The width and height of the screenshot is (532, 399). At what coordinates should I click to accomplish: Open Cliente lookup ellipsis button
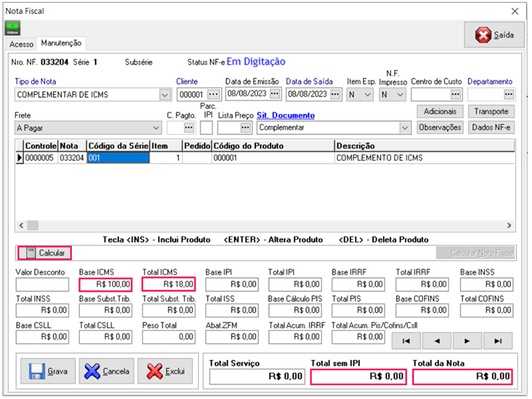point(213,94)
